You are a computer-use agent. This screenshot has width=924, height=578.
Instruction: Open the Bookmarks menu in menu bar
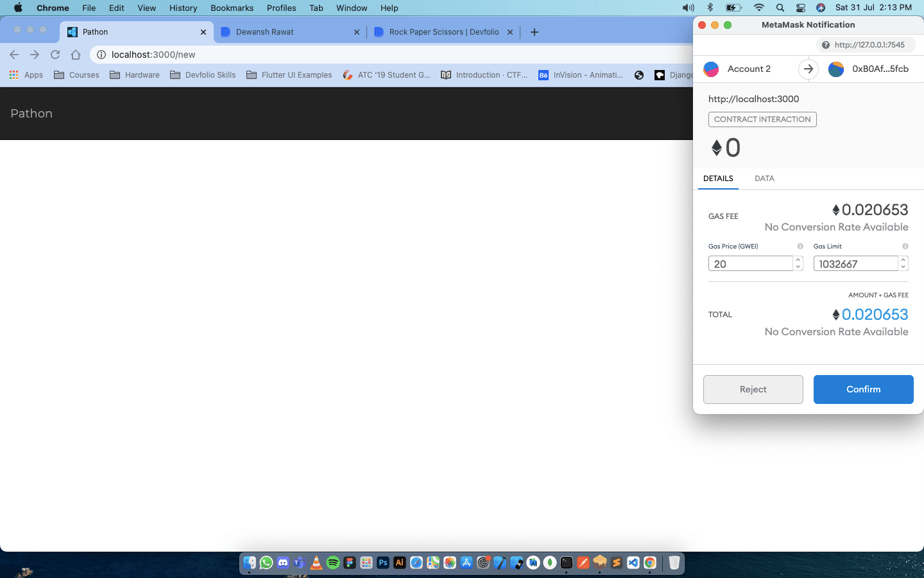point(232,8)
